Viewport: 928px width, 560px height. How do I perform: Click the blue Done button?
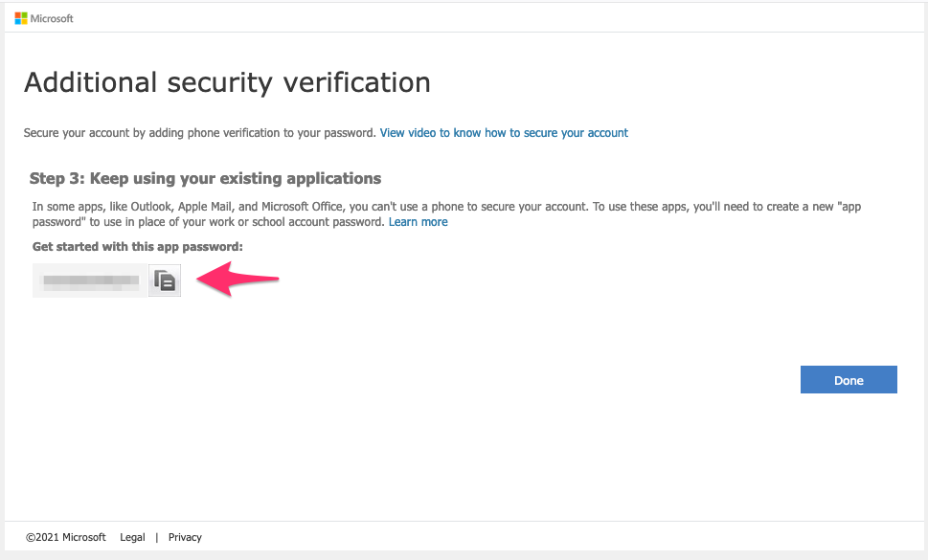click(849, 380)
